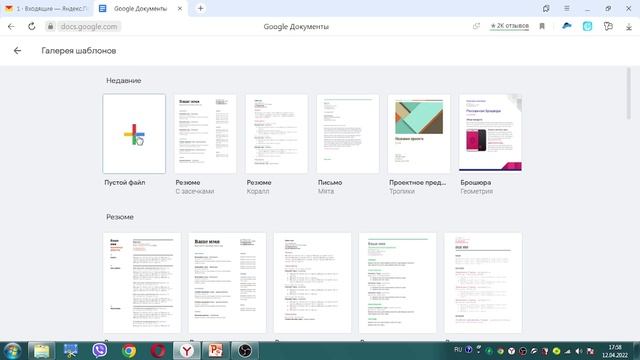Image resolution: width=640 pixels, height=360 pixels.
Task: Open File Explorer from the taskbar
Action: (x=41, y=351)
